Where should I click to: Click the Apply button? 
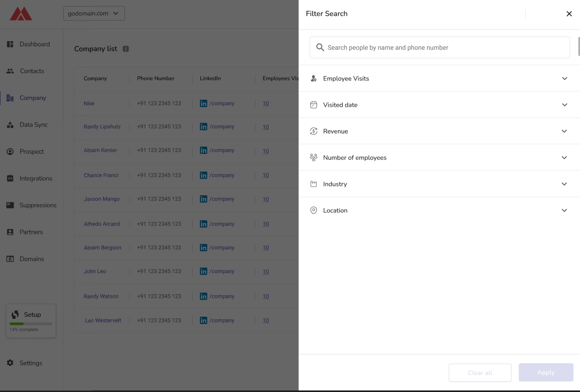(x=545, y=372)
